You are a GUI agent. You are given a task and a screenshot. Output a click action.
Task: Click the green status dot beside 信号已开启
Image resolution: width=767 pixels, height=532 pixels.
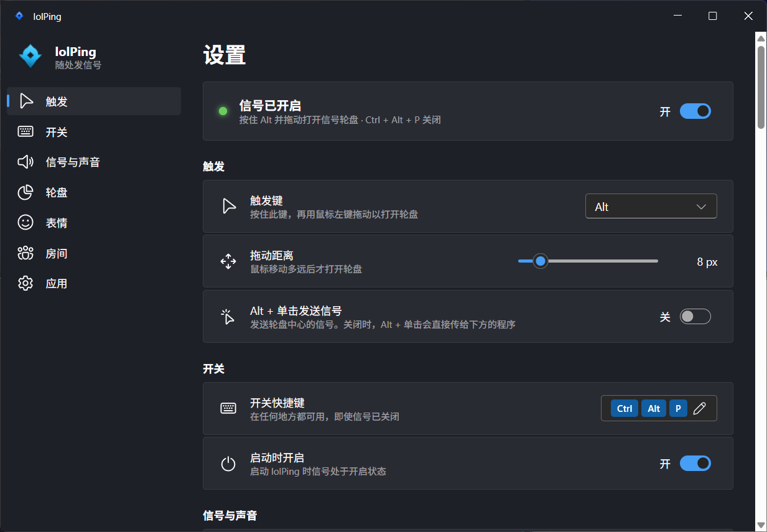pos(223,111)
